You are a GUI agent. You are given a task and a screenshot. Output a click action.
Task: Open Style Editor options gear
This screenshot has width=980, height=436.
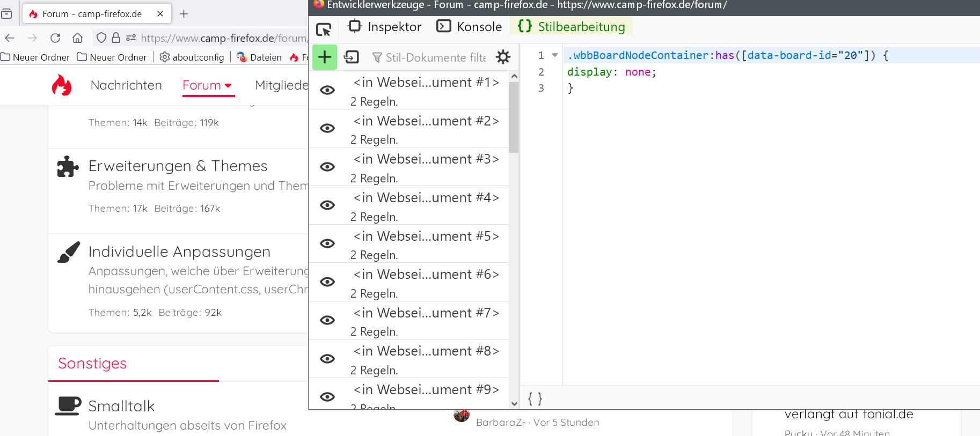click(x=503, y=57)
